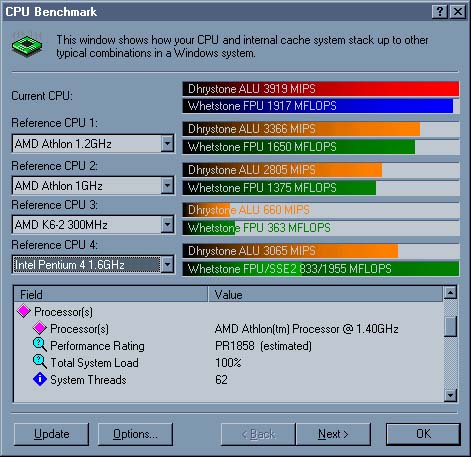The width and height of the screenshot is (471, 457).
Task: Click the Dhrystone ALU 3919 MIPS red bar
Action: pos(321,89)
